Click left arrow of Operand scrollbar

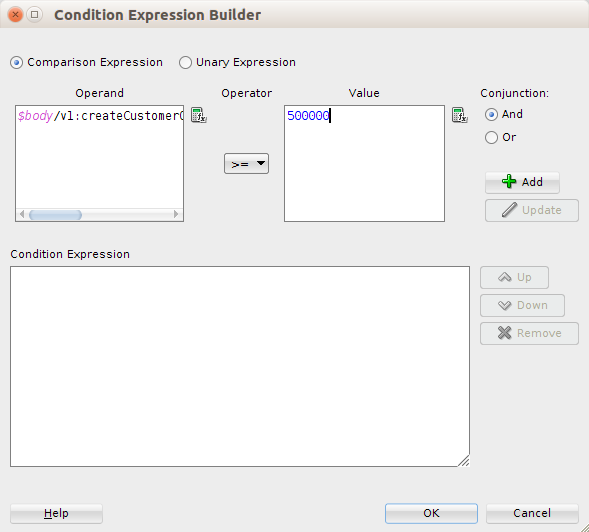click(x=22, y=215)
